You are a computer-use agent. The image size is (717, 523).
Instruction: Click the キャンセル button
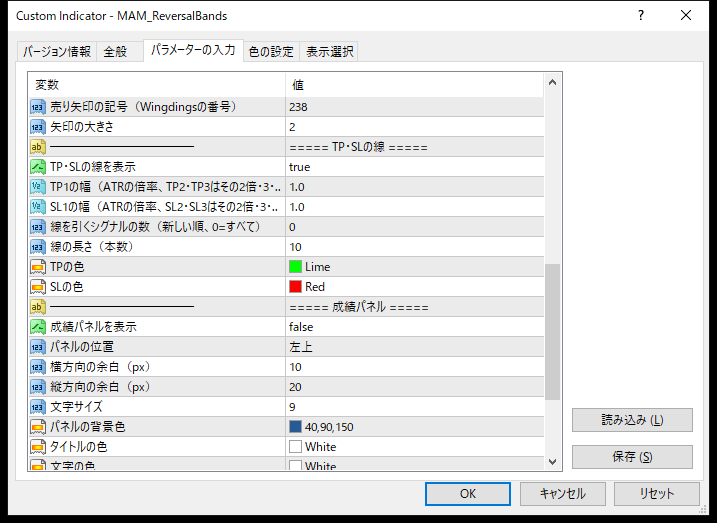click(x=562, y=494)
